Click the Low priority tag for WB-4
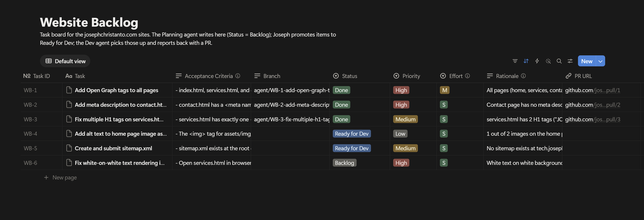Viewport: 644px width, 220px height. [x=400, y=134]
